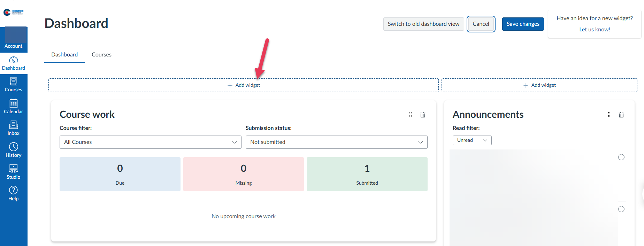
Task: Select the Dashboard tab
Action: tap(64, 55)
